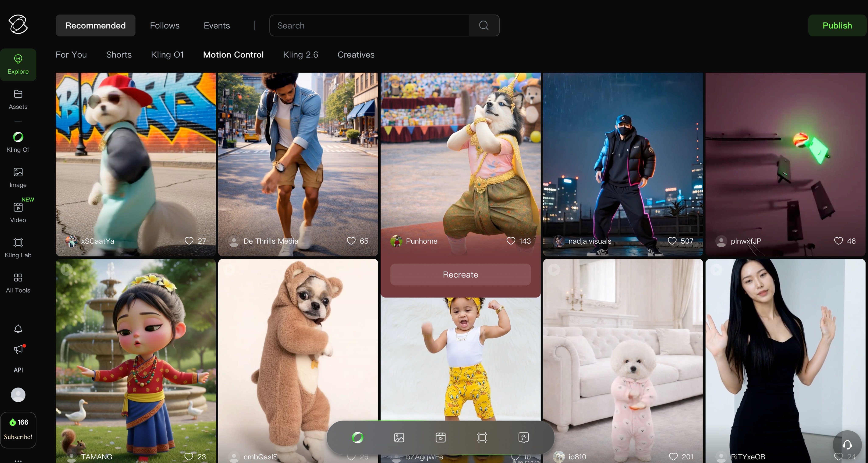The image size is (868, 463).
Task: Click the Publish button
Action: (837, 25)
